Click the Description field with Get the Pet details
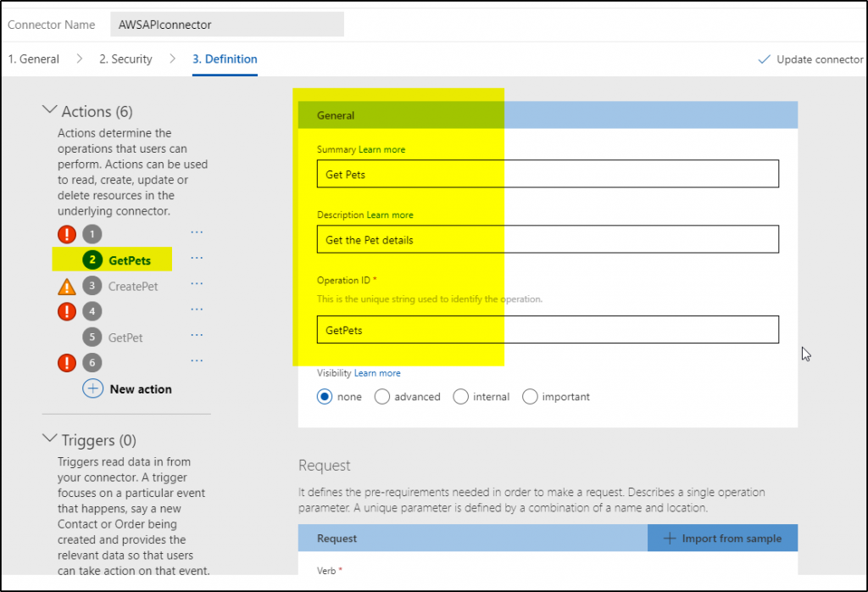This screenshot has width=868, height=592. coord(548,239)
